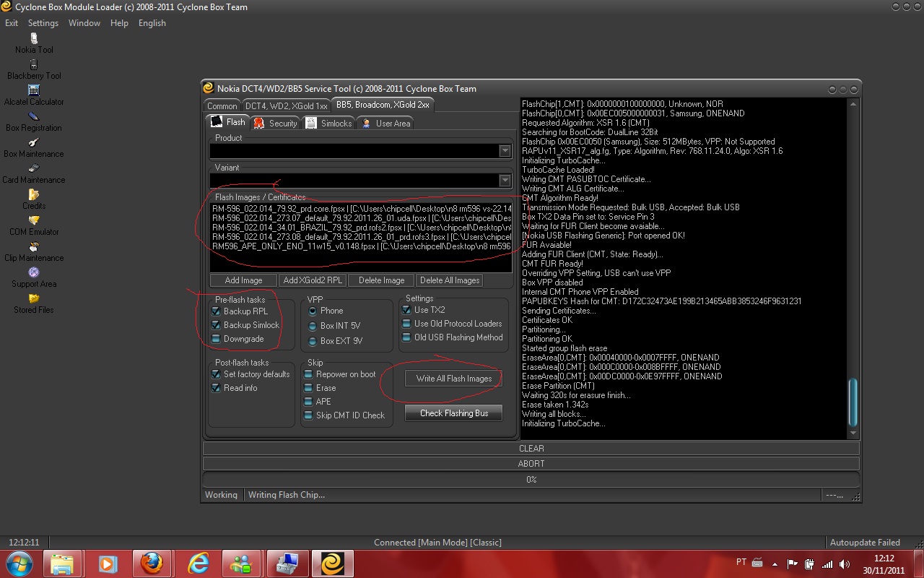Viewport: 924px width, 578px height.
Task: Enable the Downgrade checkbox
Action: (x=216, y=338)
